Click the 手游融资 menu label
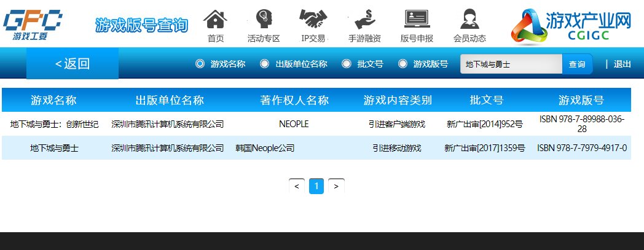The width and height of the screenshot is (644, 250). (x=365, y=39)
